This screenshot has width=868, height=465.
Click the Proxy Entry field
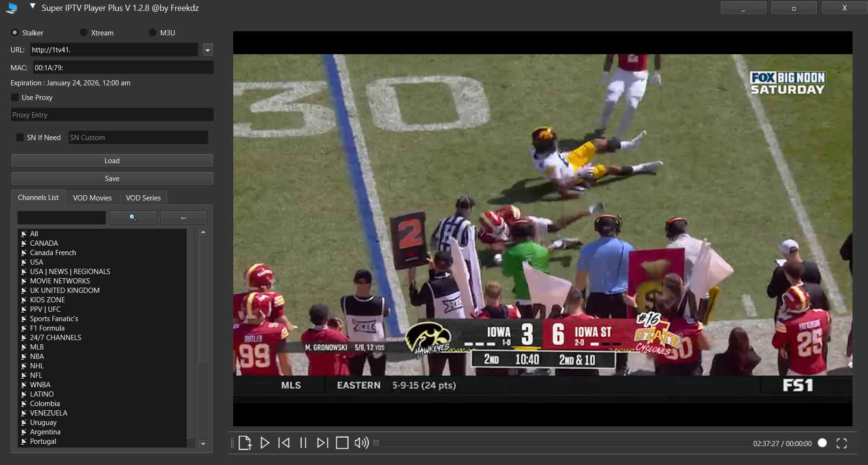click(112, 115)
